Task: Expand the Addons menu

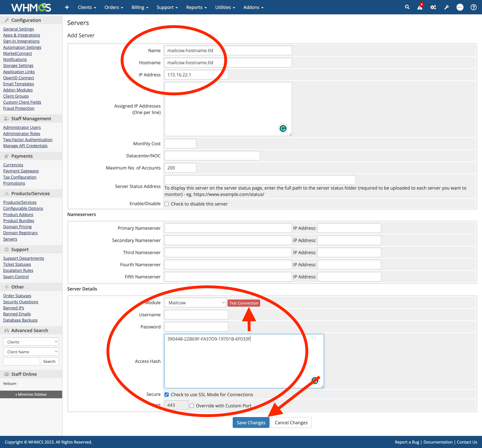Action: 253,7
